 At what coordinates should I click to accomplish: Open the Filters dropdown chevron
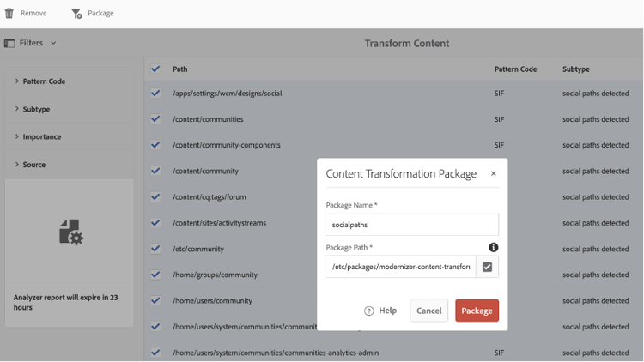coord(53,43)
